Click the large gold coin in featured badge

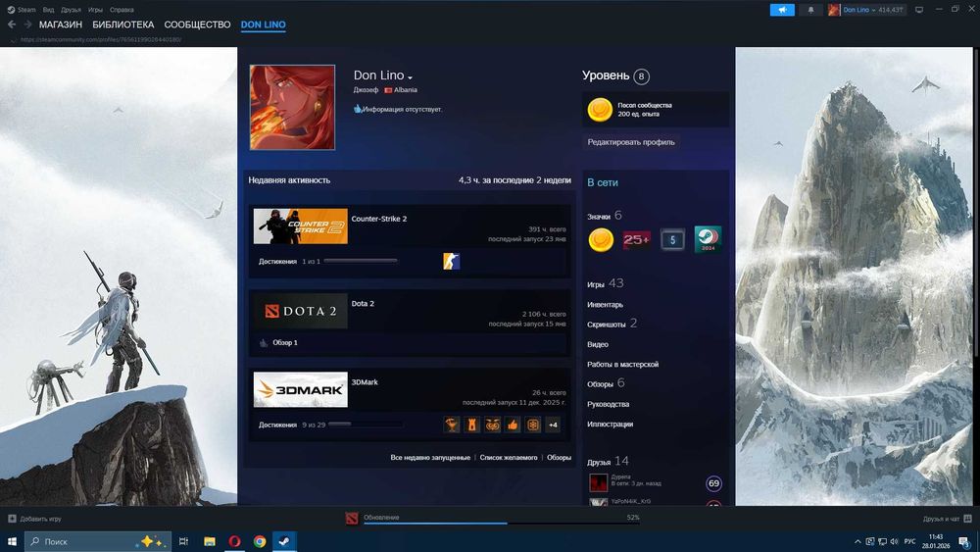coord(600,110)
